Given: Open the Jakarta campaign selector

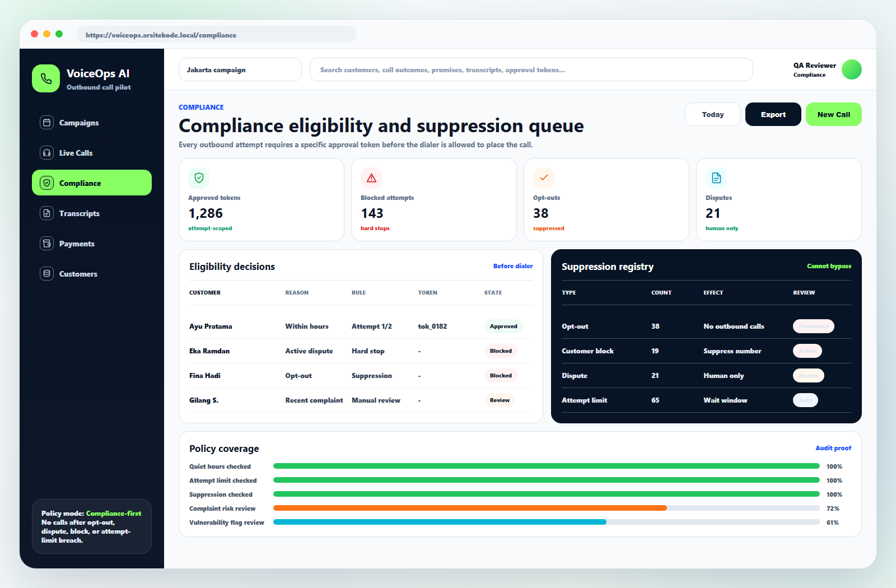Looking at the screenshot, I should [240, 69].
